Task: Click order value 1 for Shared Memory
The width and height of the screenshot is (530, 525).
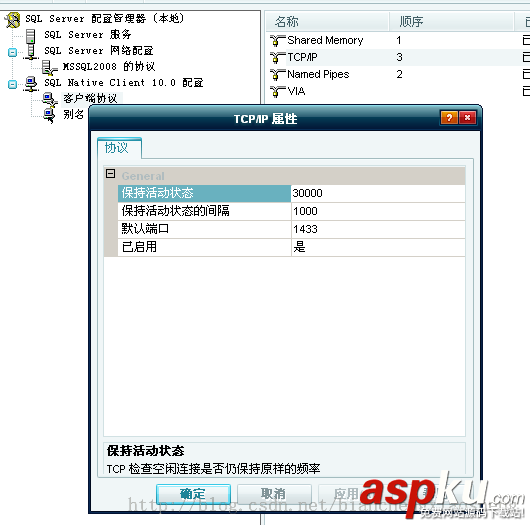Action: click(x=399, y=41)
